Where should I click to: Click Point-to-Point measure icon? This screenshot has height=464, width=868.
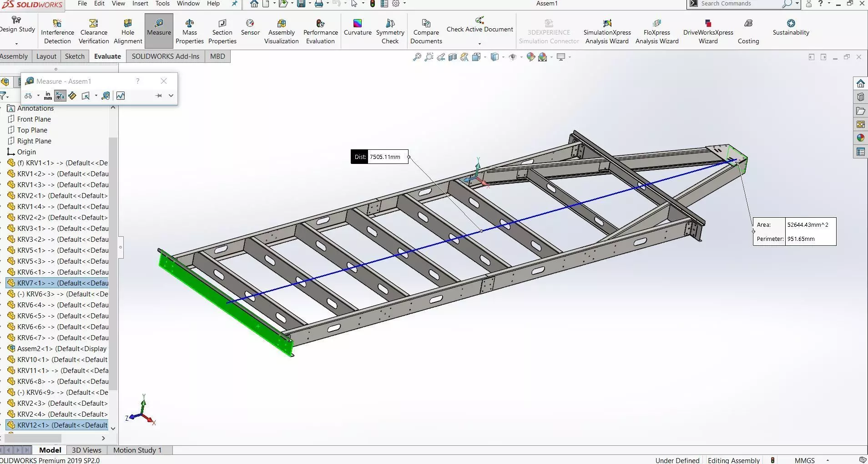click(72, 96)
